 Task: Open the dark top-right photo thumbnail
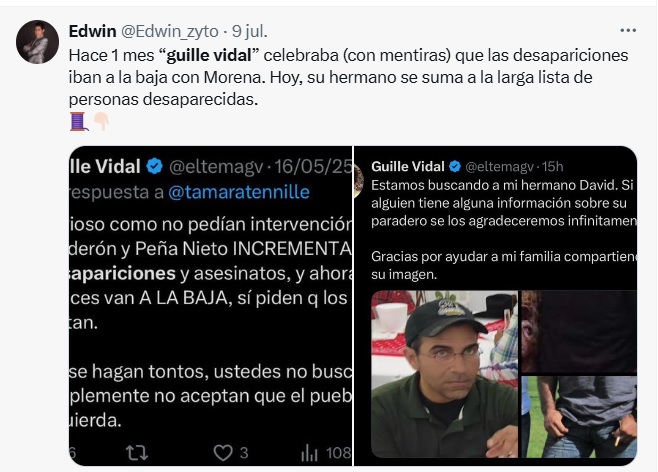click(579, 331)
